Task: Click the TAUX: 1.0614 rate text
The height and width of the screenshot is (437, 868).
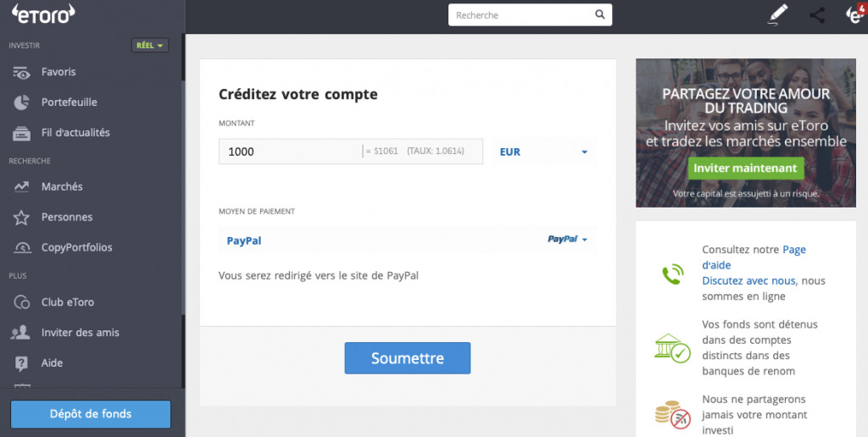Action: [436, 151]
